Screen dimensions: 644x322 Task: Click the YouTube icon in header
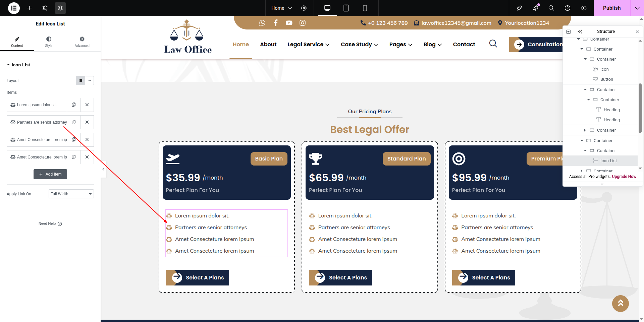click(289, 23)
